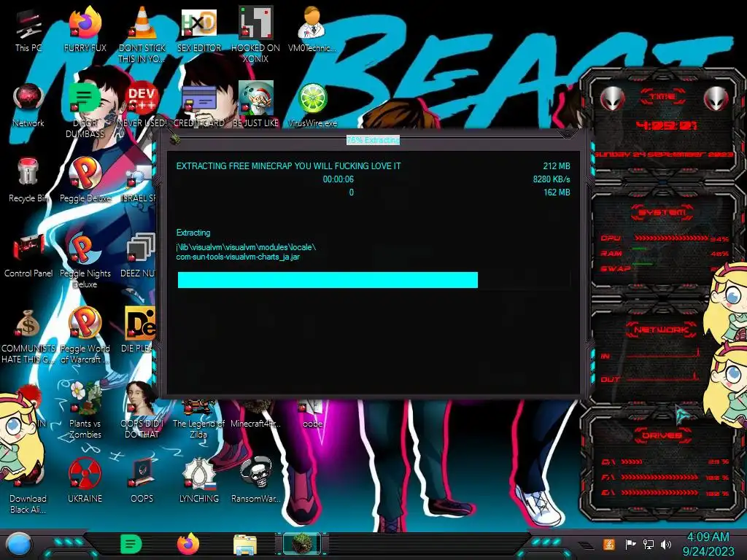This screenshot has width=747, height=560.
Task: Launch the FURRY FUX Firefox shortcut
Action: 85,23
